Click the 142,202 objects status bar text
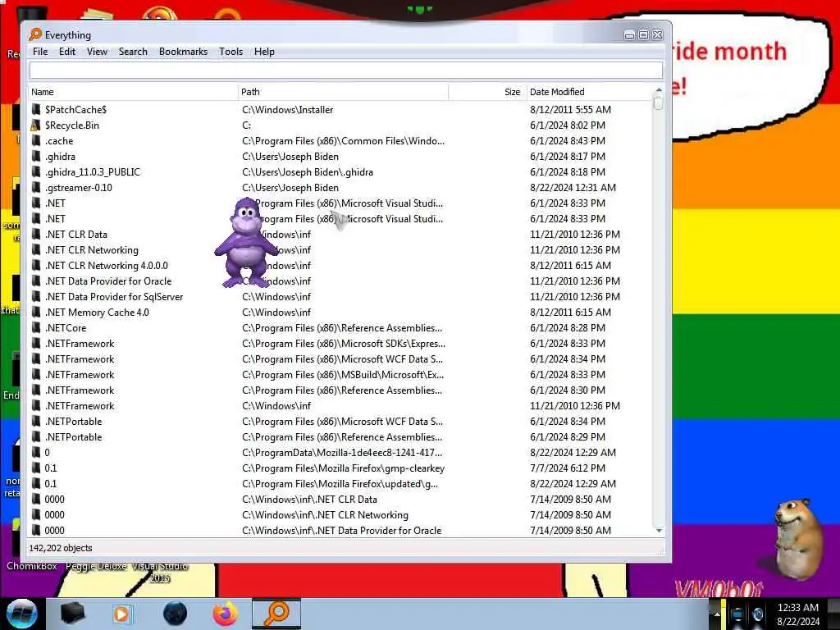The image size is (840, 630). 61,548
